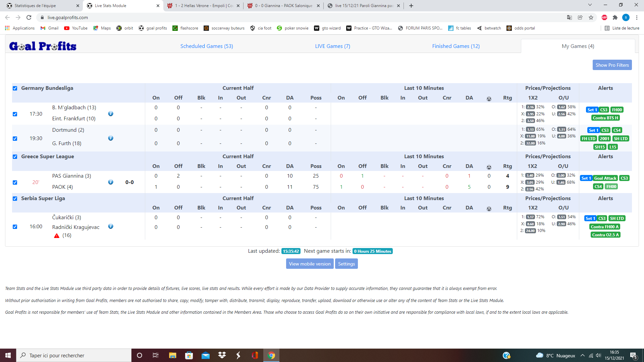Open Gmail bookmark
This screenshot has width=644, height=362.
(x=49, y=28)
